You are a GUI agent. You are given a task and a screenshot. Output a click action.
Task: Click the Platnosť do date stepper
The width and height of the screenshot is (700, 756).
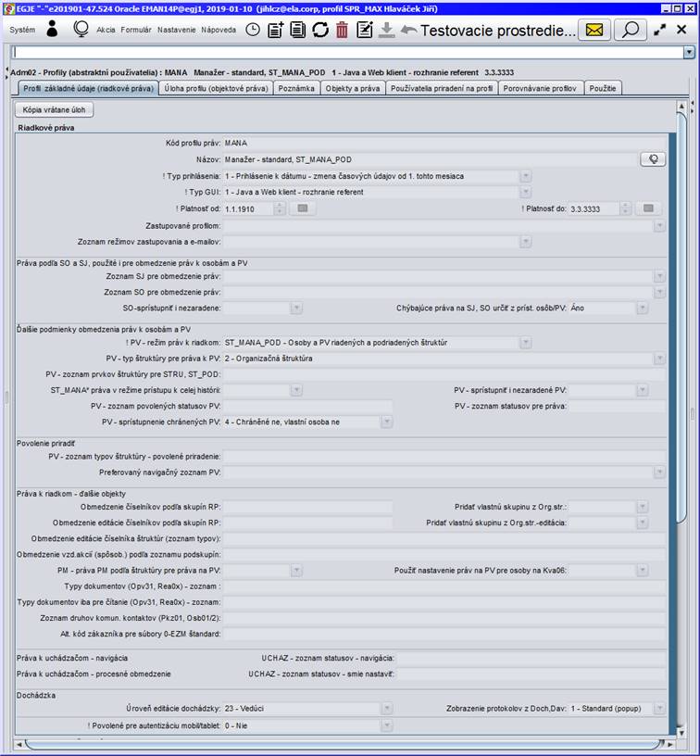pos(625,208)
